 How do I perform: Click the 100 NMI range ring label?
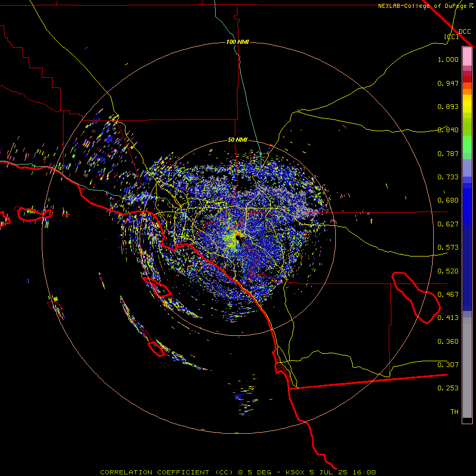tap(237, 42)
